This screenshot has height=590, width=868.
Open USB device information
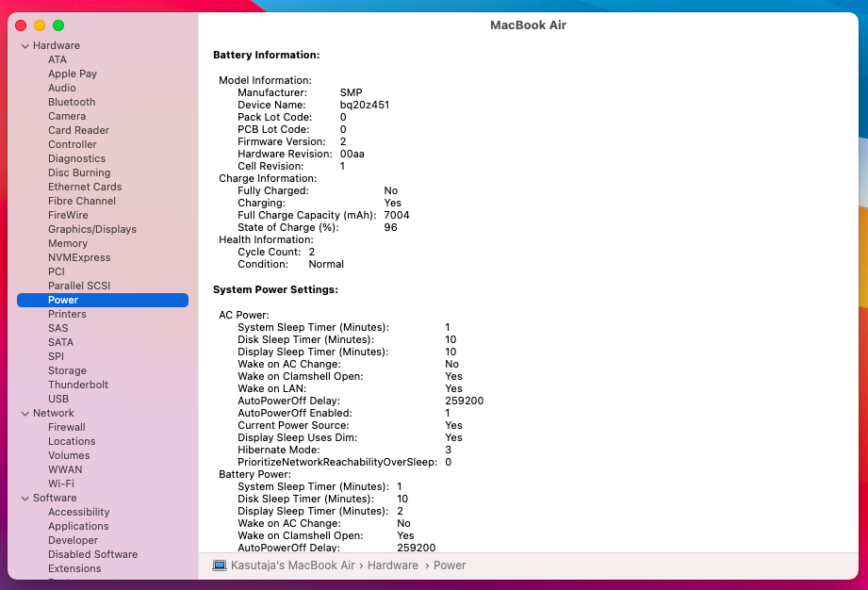point(58,399)
